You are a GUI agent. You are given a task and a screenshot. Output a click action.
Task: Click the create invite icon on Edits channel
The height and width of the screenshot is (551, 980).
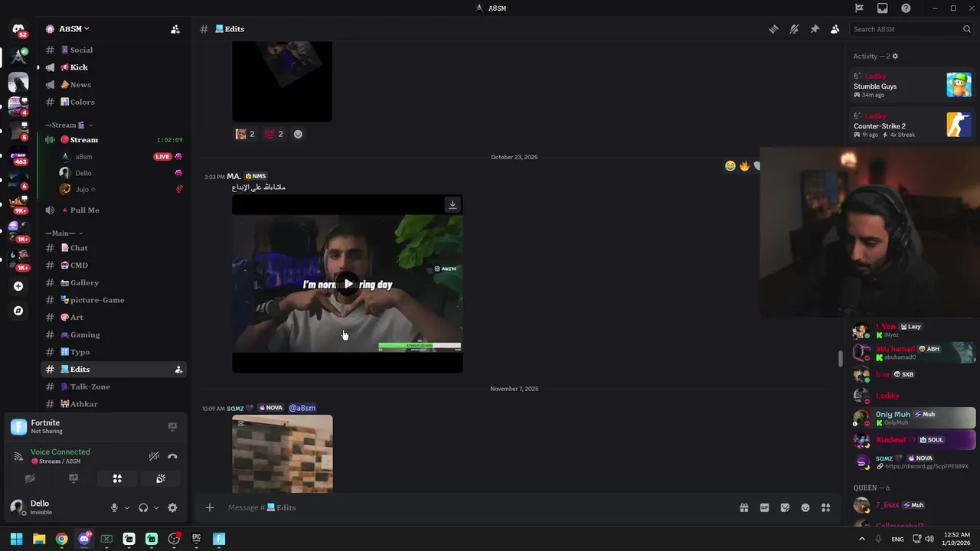178,370
